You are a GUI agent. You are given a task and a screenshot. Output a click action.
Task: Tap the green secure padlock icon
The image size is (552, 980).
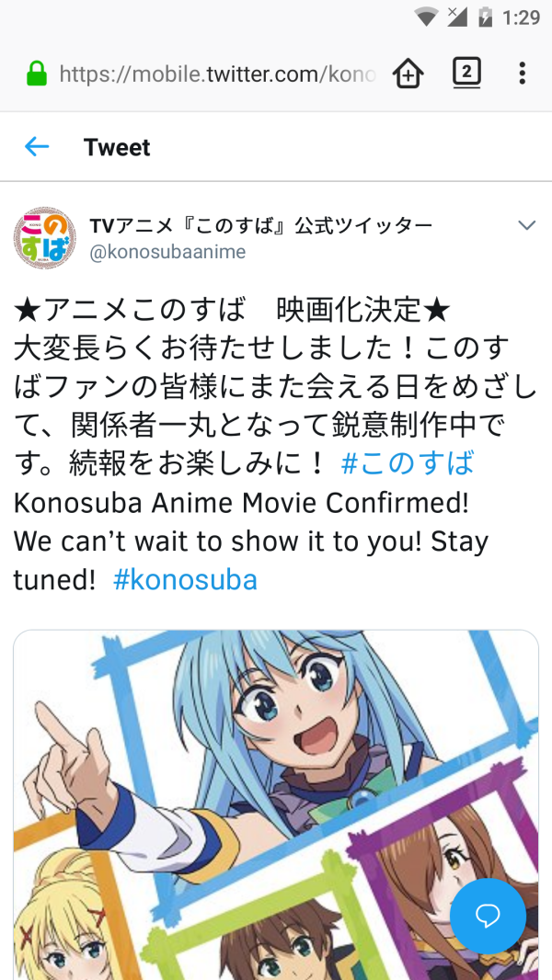click(x=37, y=74)
